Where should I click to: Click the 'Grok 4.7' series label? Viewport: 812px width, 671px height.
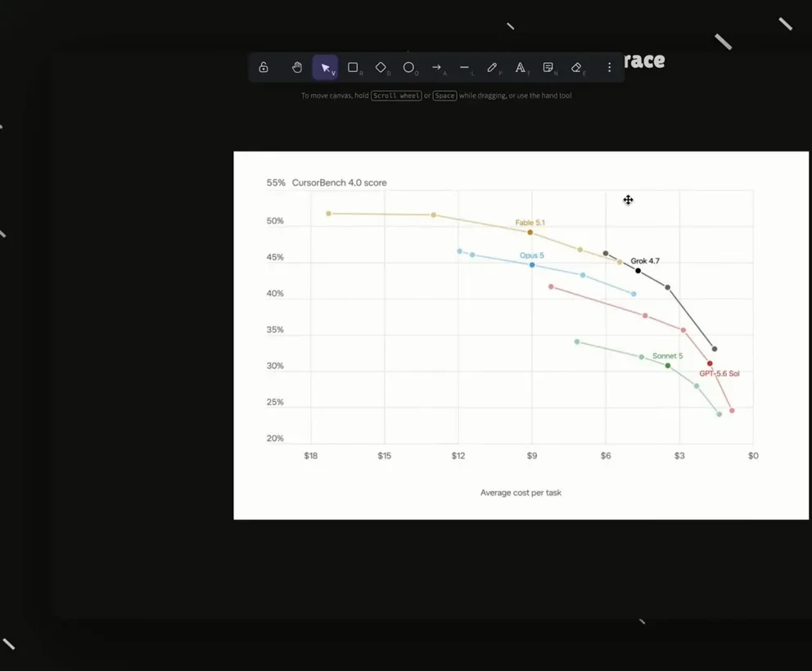click(x=645, y=261)
